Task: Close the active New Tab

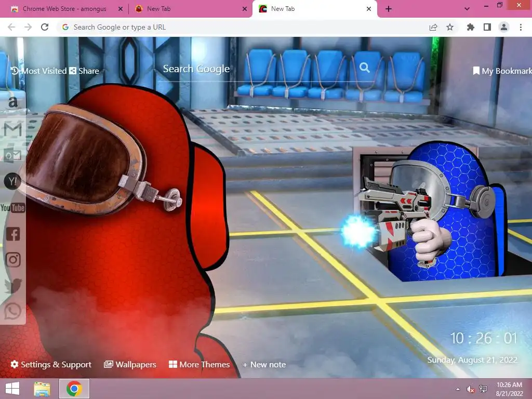Action: pyautogui.click(x=369, y=9)
